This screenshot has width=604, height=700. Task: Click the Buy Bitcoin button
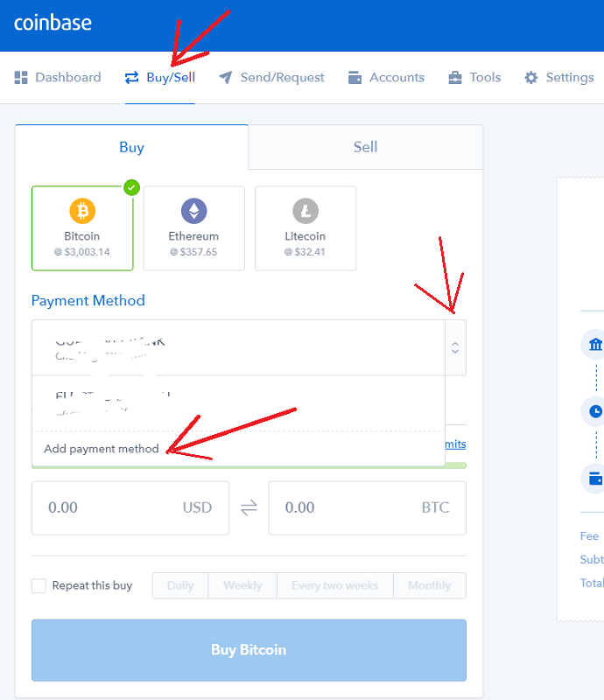[x=249, y=650]
